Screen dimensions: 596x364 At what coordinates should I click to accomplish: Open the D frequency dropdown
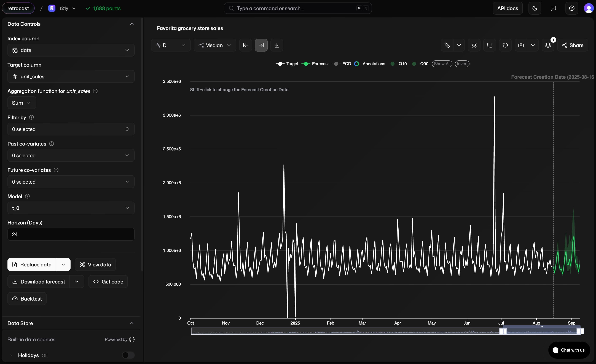coord(171,45)
